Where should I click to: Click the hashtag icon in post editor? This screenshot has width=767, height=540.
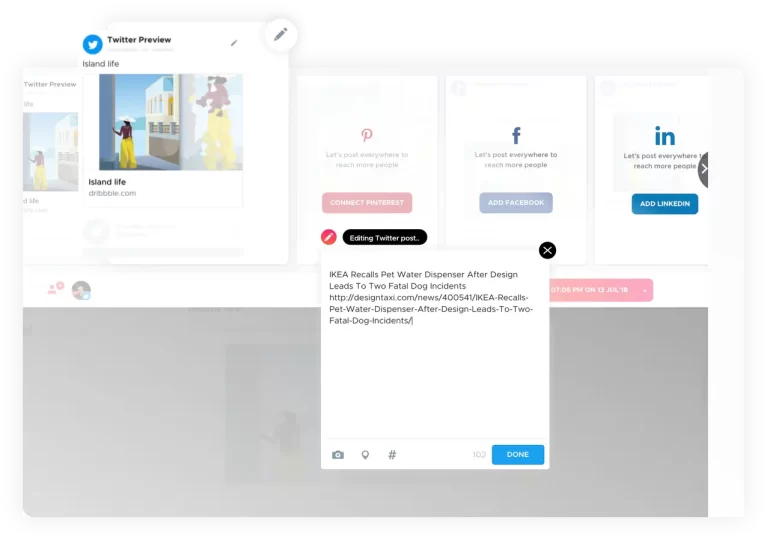pos(392,455)
